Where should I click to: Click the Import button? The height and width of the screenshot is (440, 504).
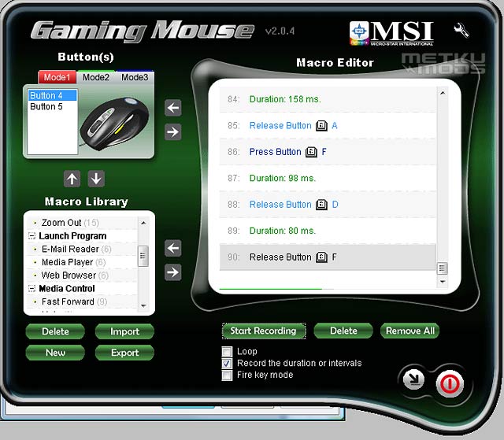point(124,331)
